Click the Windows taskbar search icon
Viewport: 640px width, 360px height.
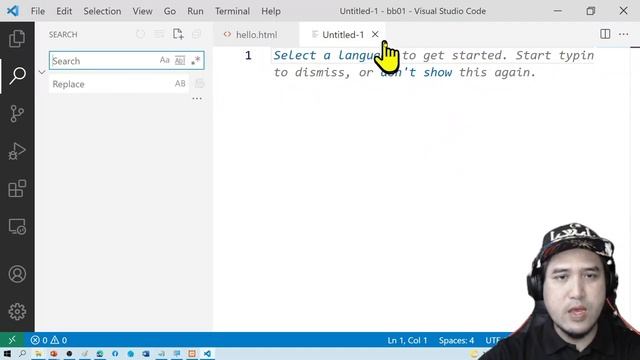point(22,353)
